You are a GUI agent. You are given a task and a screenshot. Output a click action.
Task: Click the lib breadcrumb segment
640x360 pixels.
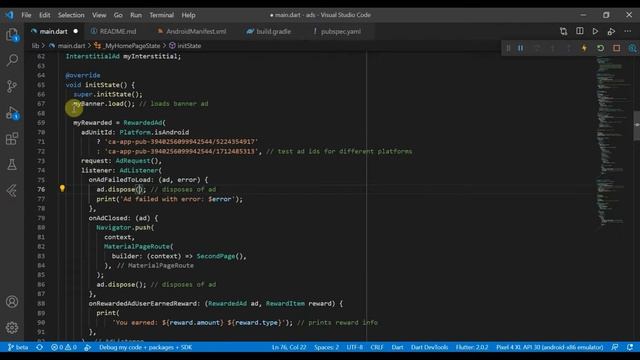(x=36, y=46)
